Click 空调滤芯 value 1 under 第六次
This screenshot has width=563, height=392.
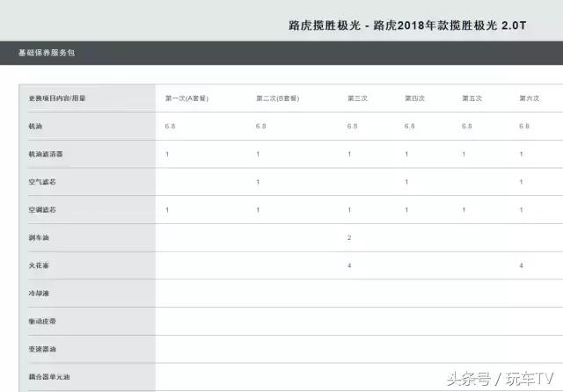521,210
